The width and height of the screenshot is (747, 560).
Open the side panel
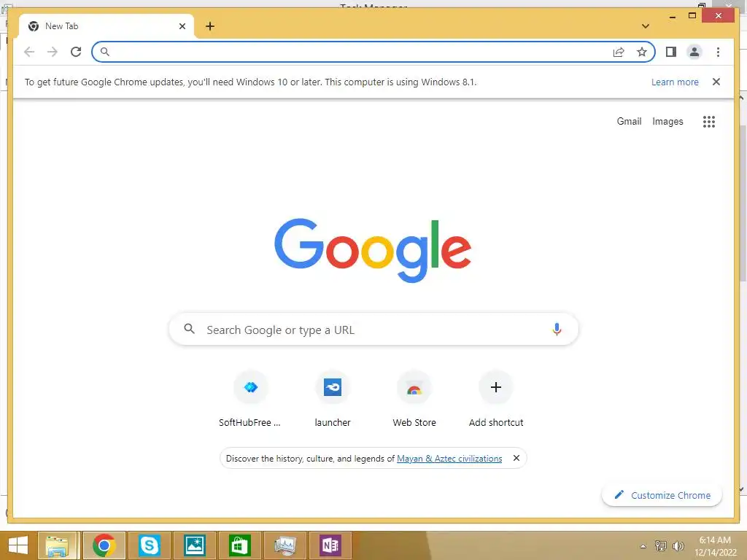(x=671, y=52)
